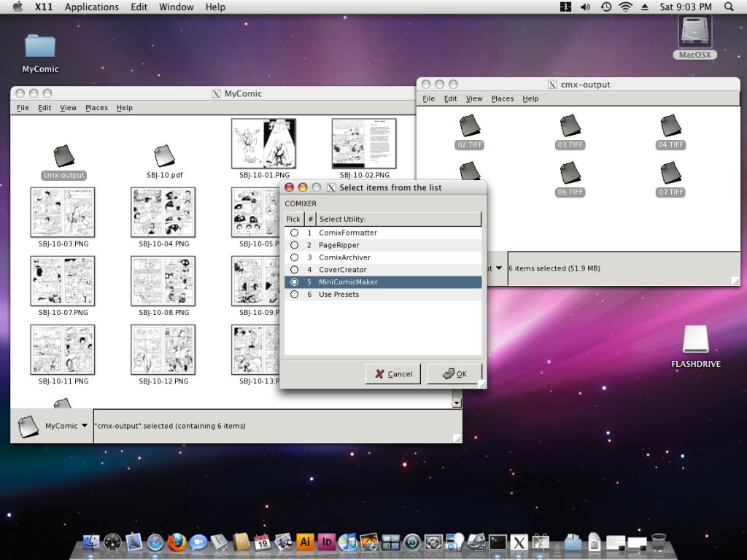The width and height of the screenshot is (747, 560).
Task: Click the cmx-output folder icon in MyComic
Action: tap(63, 155)
